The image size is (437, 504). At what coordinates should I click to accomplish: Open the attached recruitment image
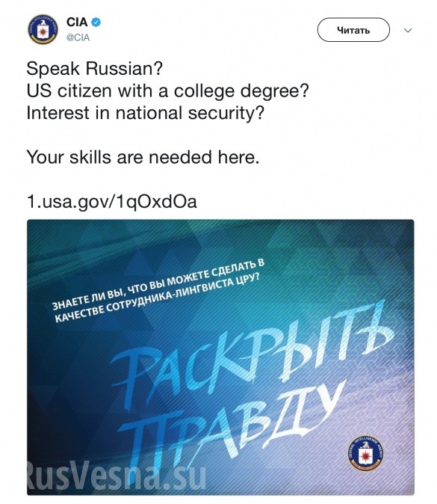(220, 357)
